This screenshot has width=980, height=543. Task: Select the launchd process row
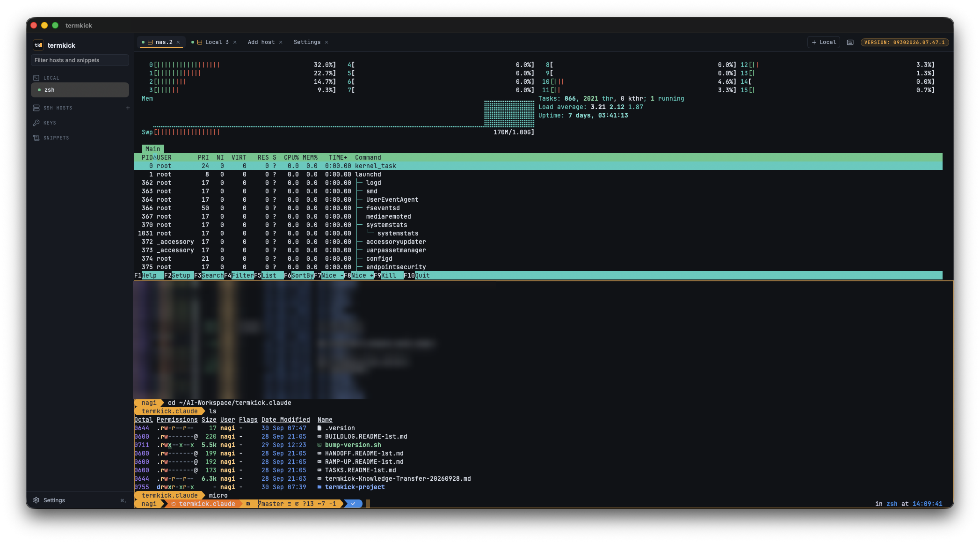538,174
